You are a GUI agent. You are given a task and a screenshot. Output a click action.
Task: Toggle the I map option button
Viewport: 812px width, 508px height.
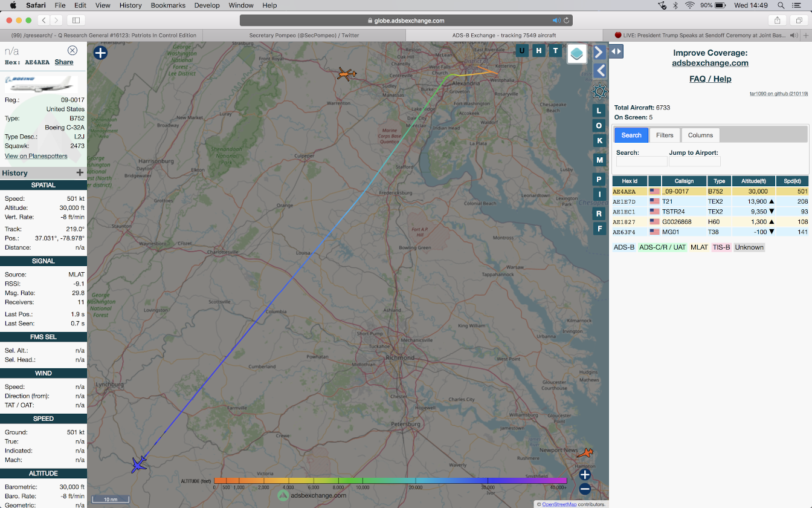point(599,194)
